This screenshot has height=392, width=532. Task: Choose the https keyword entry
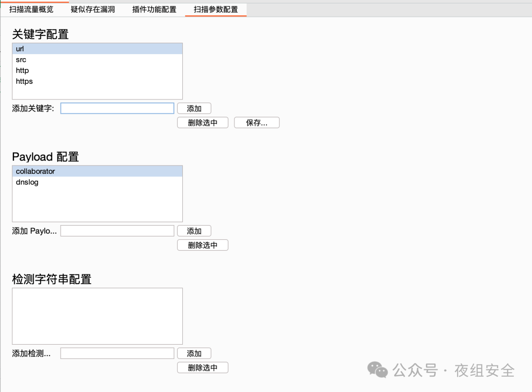click(24, 81)
